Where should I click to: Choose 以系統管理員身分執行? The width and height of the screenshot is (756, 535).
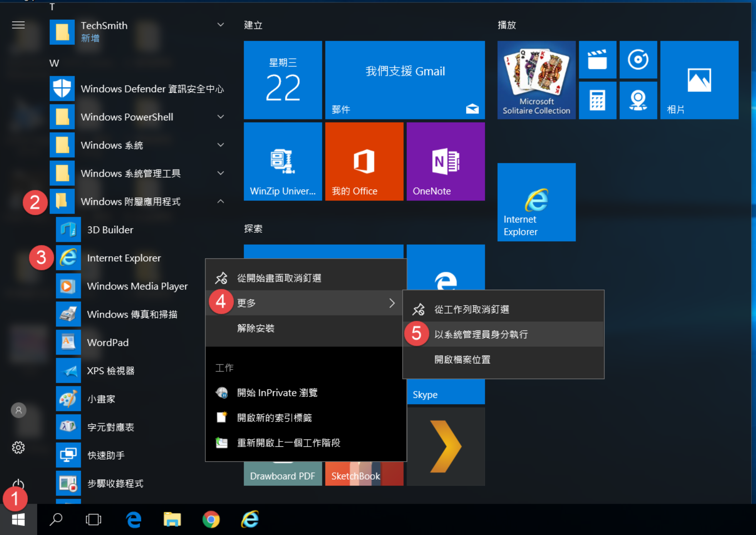pos(503,334)
